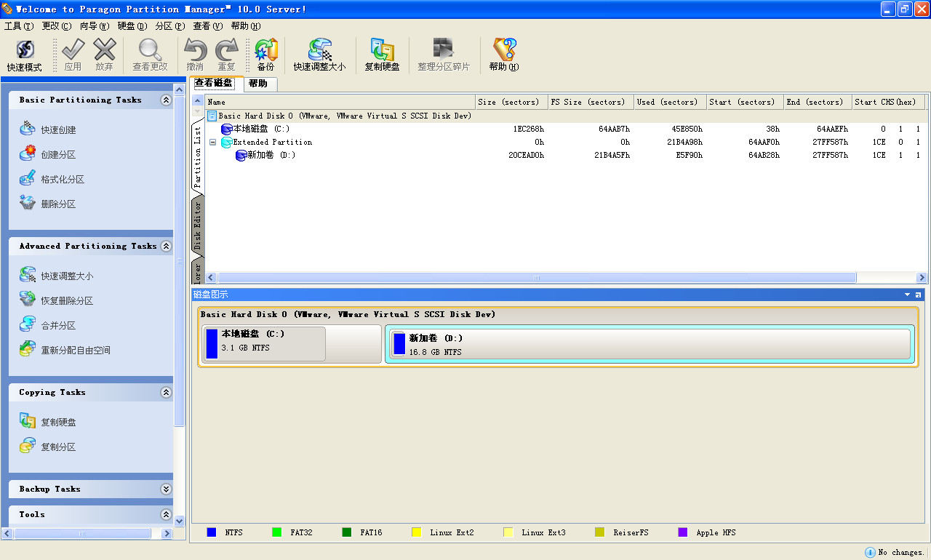Click the 重新分配自由空间 icon
931x560 pixels.
(x=27, y=350)
